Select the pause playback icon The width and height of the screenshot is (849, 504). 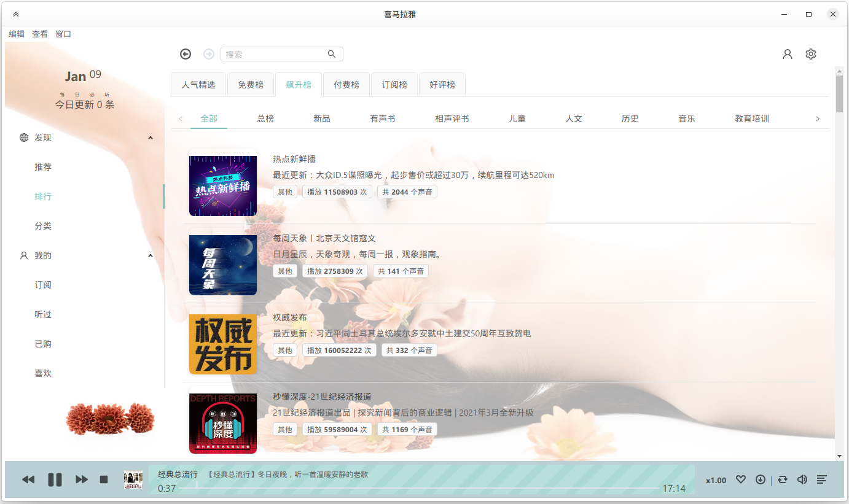[x=55, y=479]
